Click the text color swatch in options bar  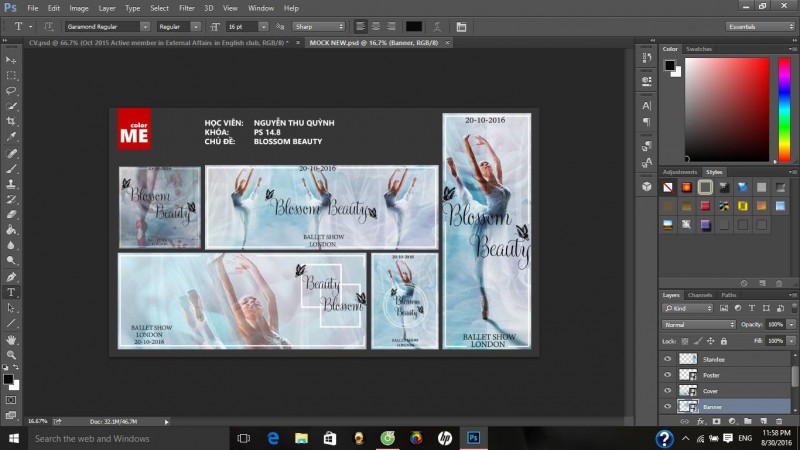[x=414, y=27]
